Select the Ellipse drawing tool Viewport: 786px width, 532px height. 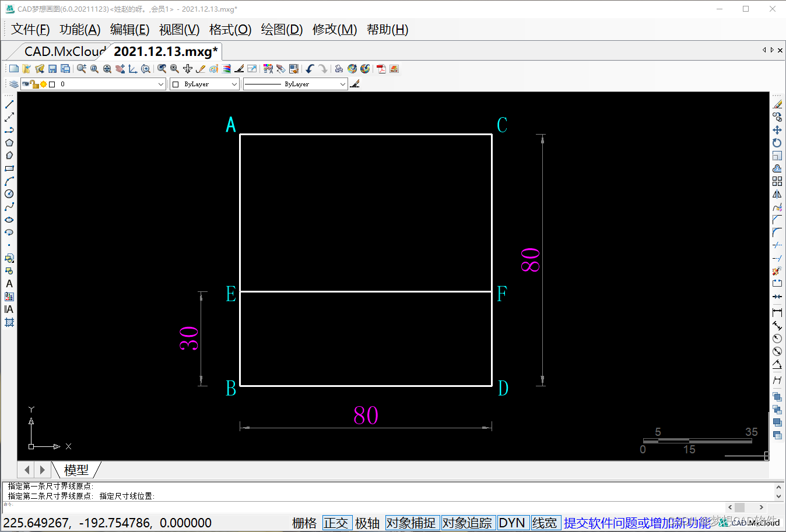9,220
